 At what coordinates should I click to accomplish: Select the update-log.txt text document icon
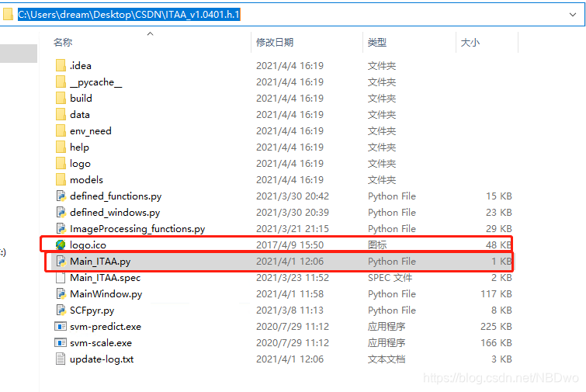[61, 359]
